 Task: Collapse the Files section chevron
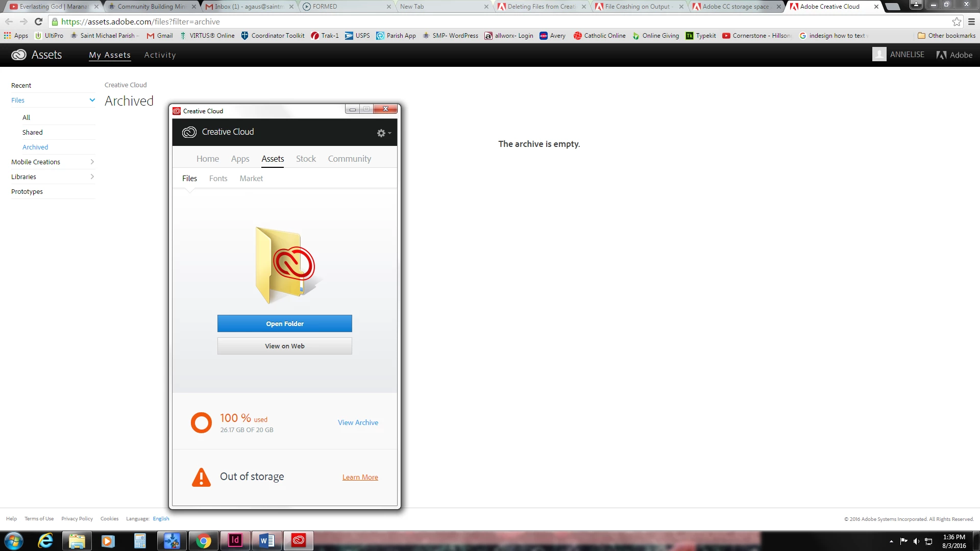pyautogui.click(x=92, y=100)
